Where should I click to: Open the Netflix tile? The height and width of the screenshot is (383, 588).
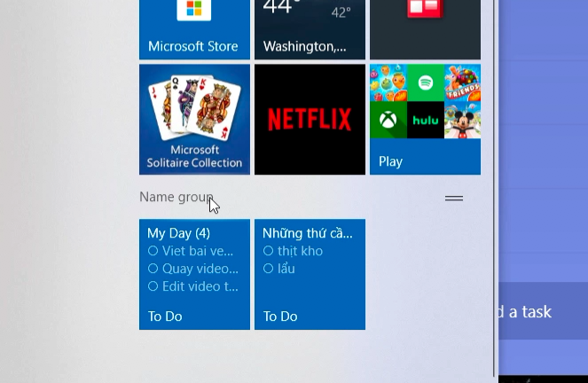310,119
